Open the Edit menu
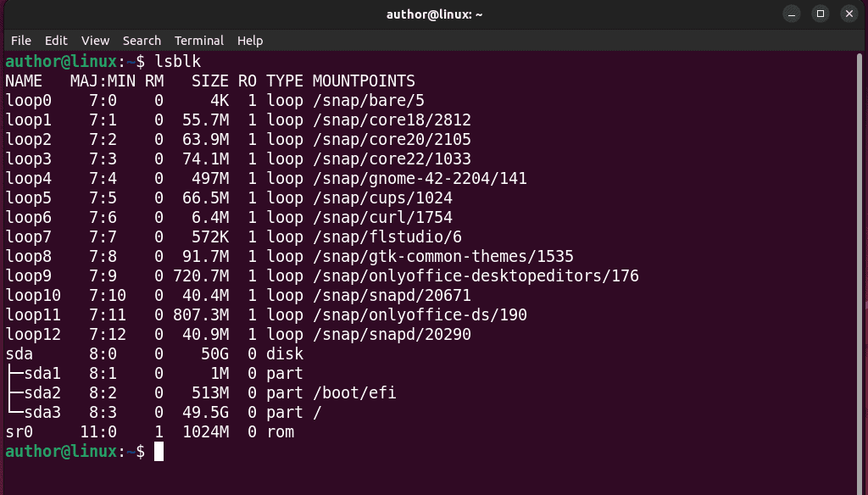 click(x=56, y=40)
